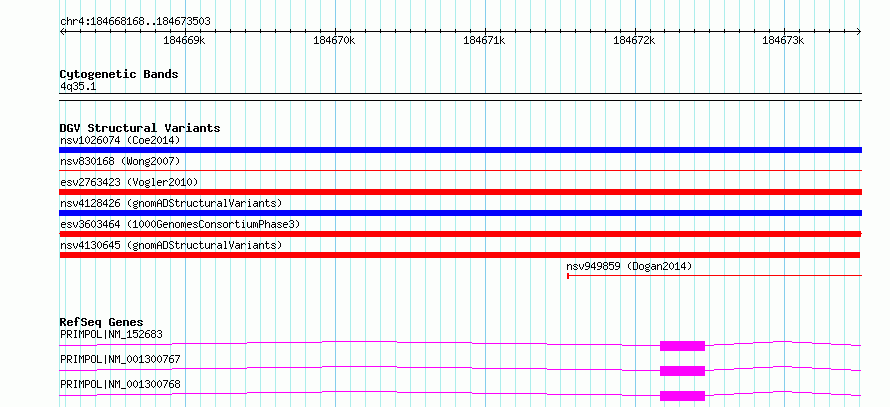This screenshot has height=407, width=890.
Task: Click the nsv4128426 gnomAD variant label
Action: coord(171,203)
